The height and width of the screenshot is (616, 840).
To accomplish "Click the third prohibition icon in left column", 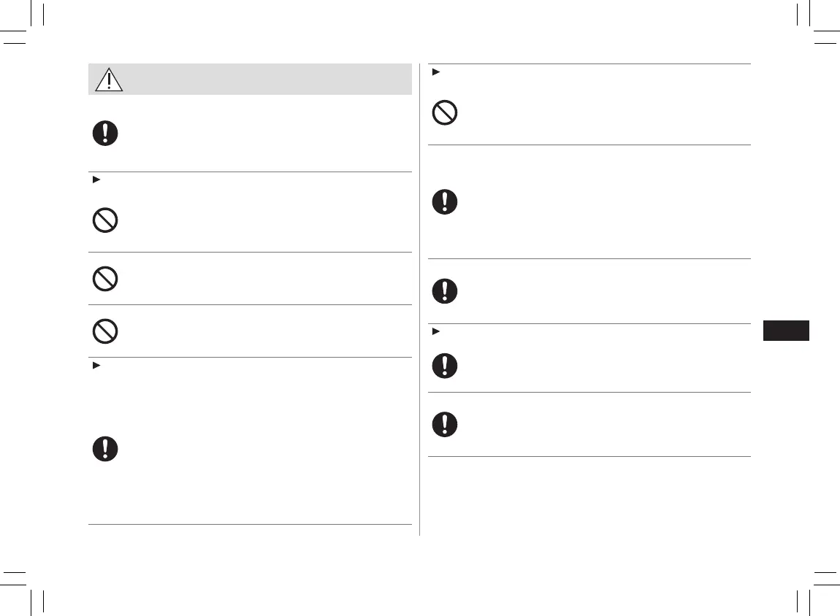I will pyautogui.click(x=105, y=331).
